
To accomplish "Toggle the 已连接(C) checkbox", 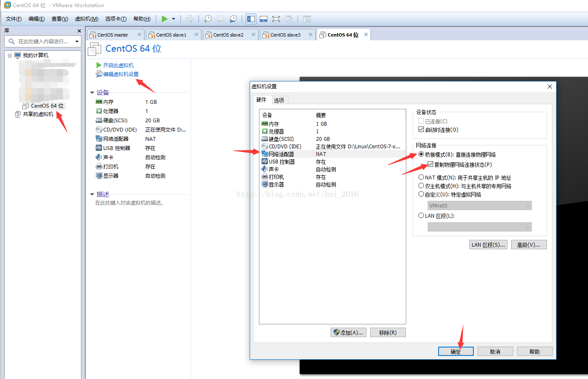I will (421, 121).
